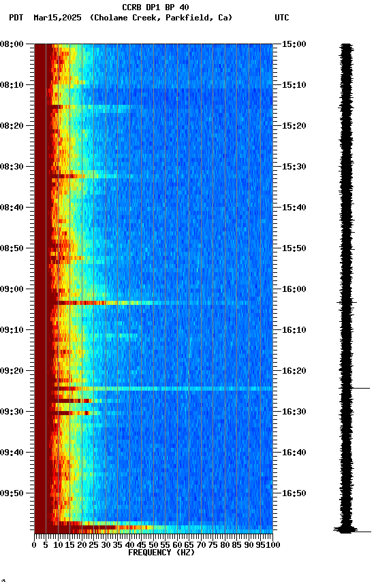Image resolution: width=376 pixels, height=588 pixels.
Task: Click the 09:20 PDT time label
Action: [12, 372]
